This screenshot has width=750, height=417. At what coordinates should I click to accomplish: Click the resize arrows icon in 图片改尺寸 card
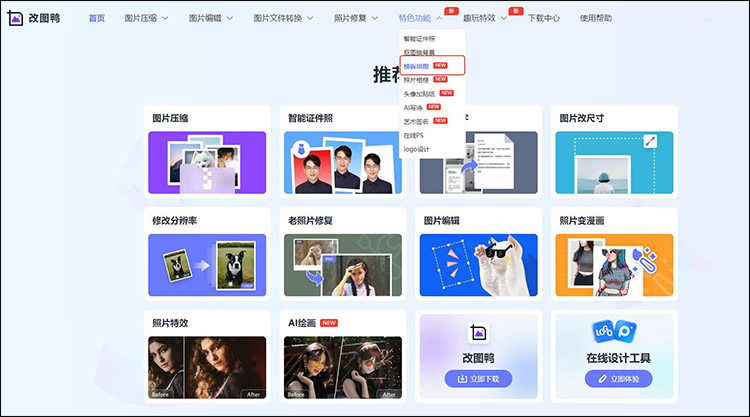click(x=651, y=142)
